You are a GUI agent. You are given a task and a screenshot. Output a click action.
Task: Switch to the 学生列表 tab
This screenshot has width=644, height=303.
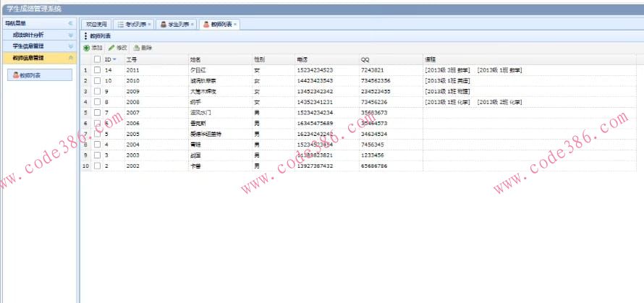[x=177, y=25]
